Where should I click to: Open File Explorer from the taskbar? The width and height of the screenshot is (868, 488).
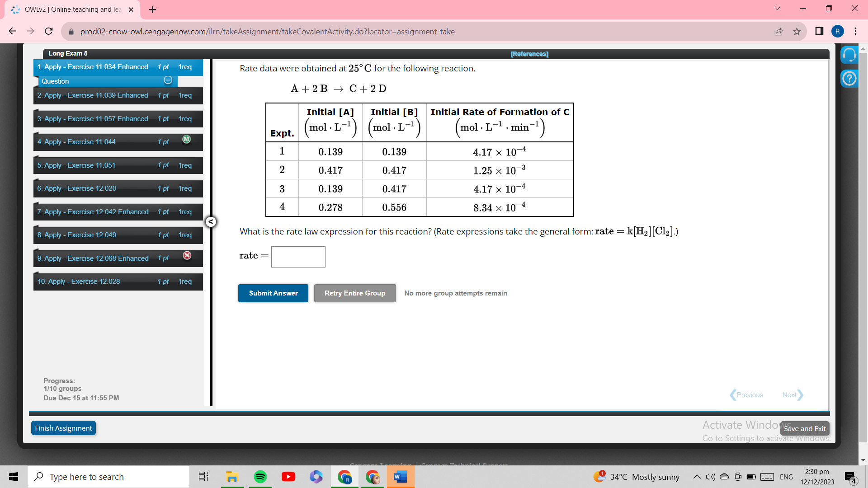(232, 476)
